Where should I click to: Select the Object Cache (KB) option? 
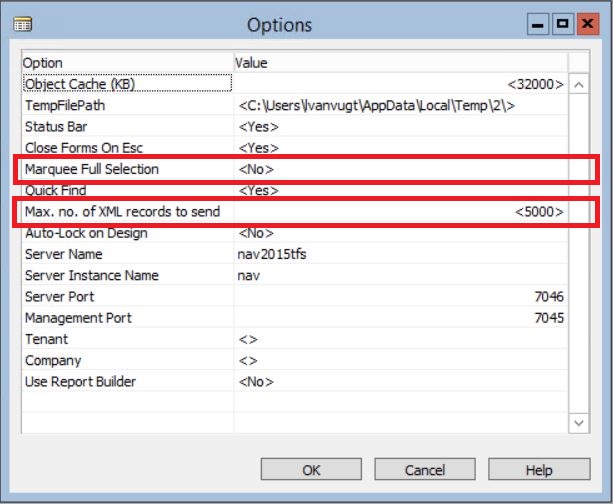coord(127,84)
